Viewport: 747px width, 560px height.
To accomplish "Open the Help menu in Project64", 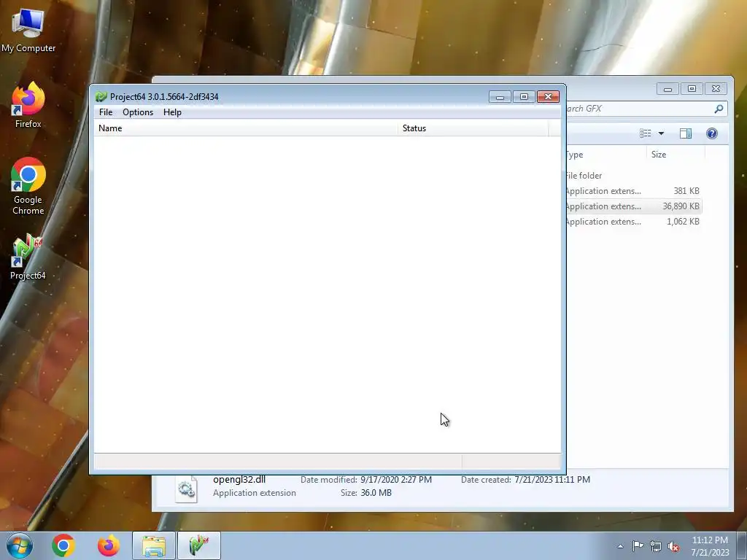I will click(x=172, y=112).
